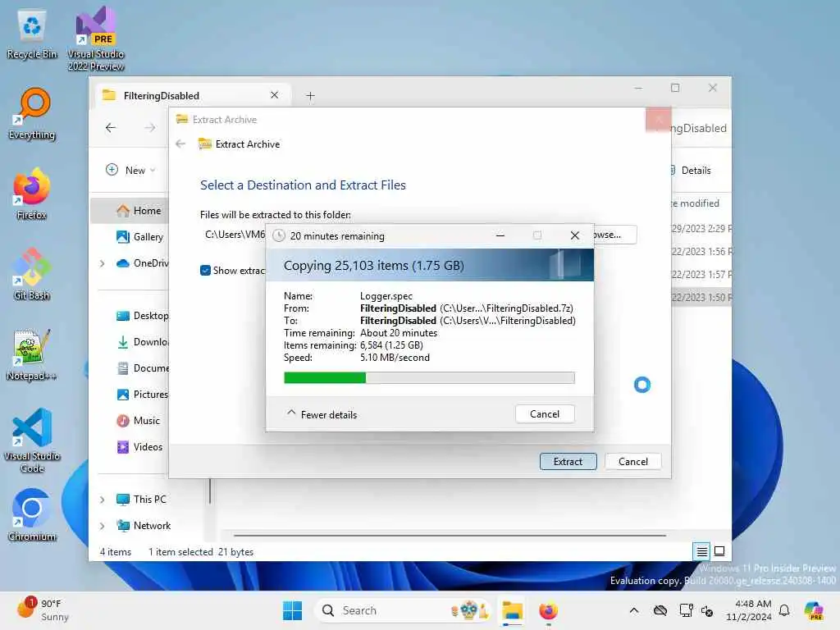This screenshot has height=630, width=840.
Task: Launch Notepad++ desktop shortcut
Action: tap(32, 354)
